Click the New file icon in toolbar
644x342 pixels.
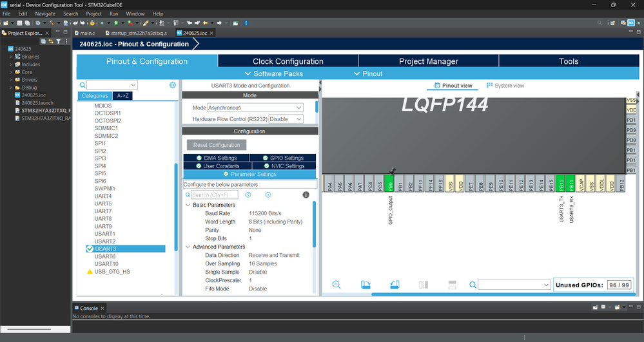[6, 23]
